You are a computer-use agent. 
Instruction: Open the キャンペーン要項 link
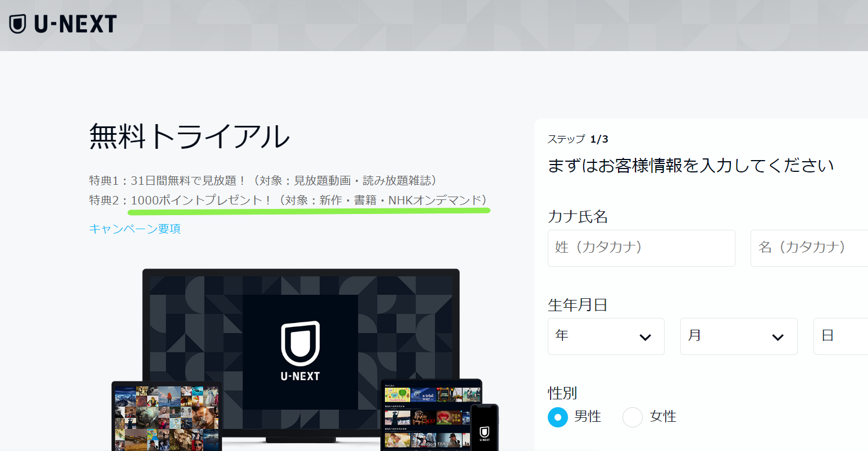pyautogui.click(x=135, y=229)
